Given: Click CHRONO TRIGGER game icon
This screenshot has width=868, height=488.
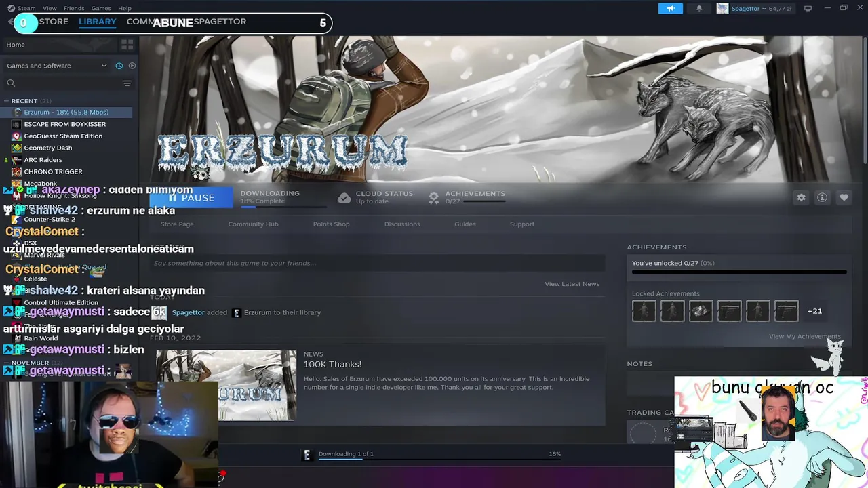Looking at the screenshot, I should click(16, 171).
